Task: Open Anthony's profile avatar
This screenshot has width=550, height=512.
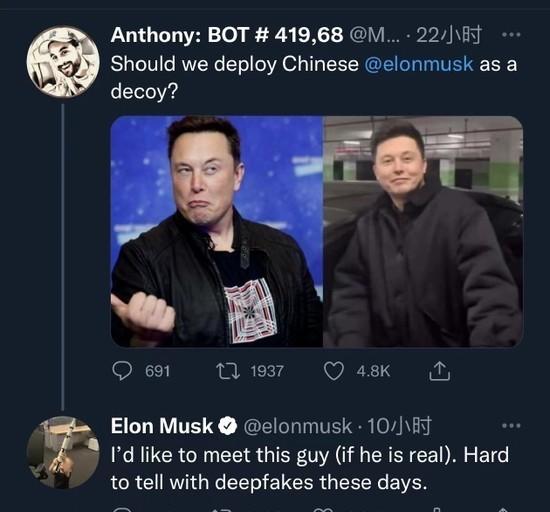Action: 63,61
